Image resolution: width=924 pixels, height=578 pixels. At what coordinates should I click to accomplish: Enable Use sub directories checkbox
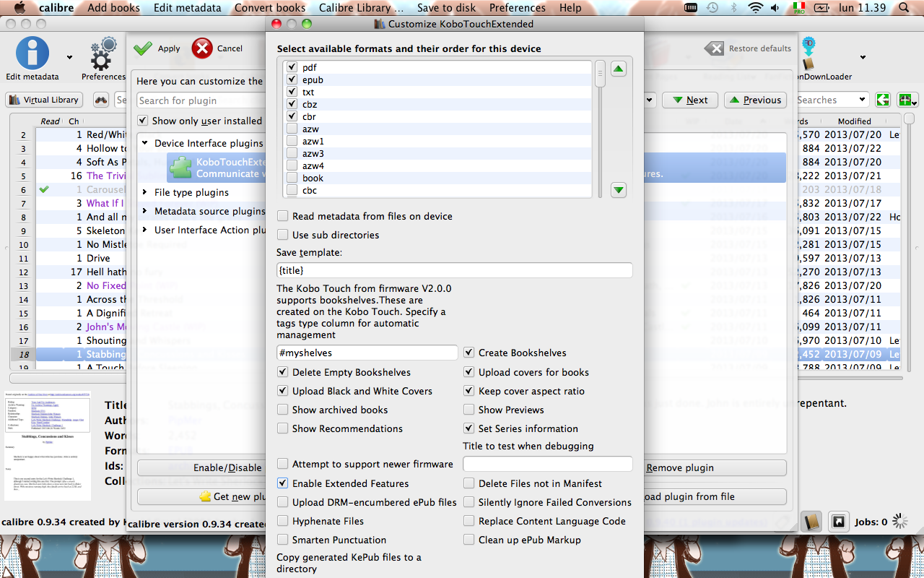282,235
